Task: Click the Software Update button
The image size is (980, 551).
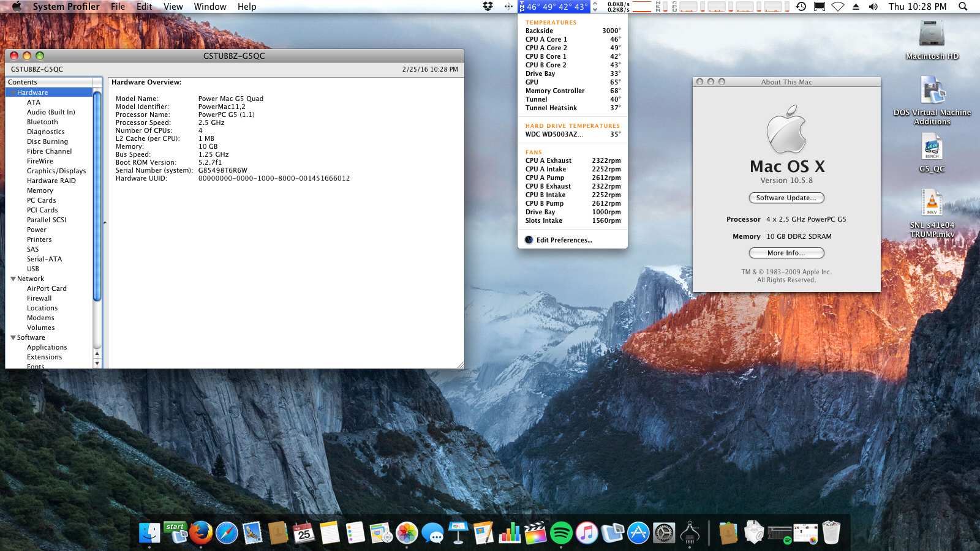Action: point(786,198)
